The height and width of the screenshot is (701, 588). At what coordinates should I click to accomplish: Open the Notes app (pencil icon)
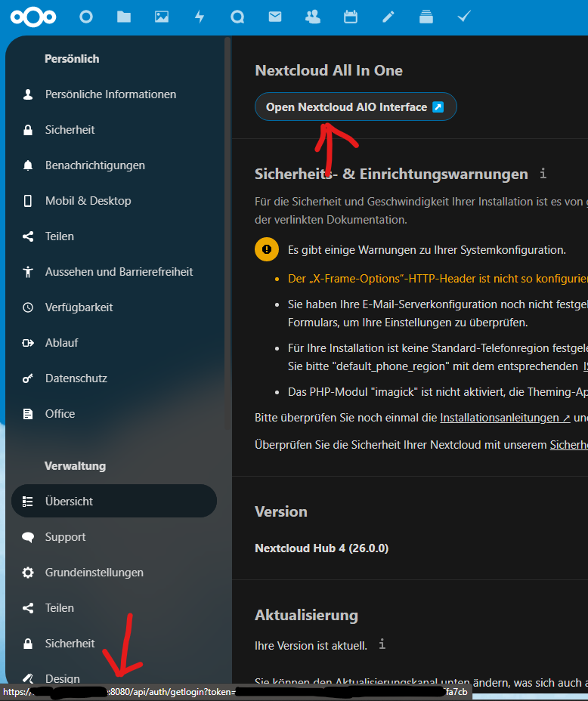click(388, 16)
